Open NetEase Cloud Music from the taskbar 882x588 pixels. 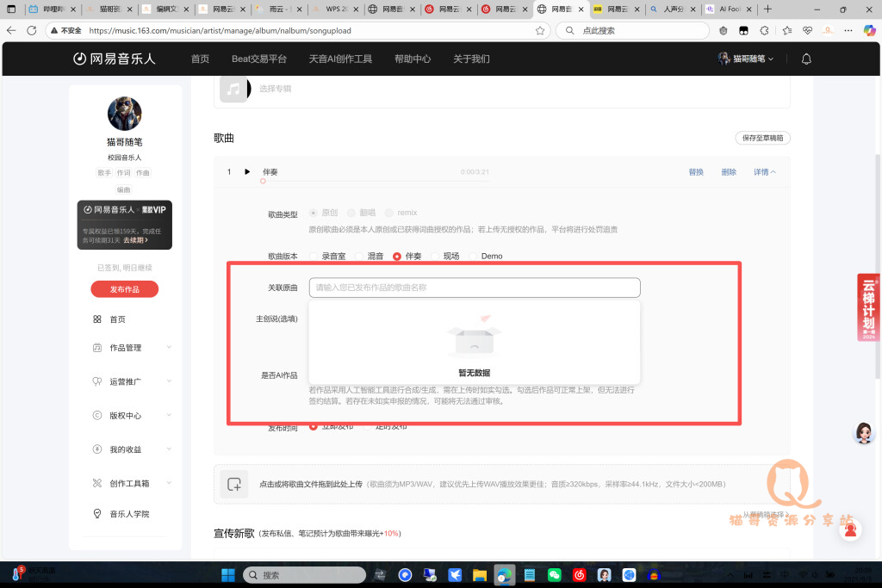click(x=579, y=575)
